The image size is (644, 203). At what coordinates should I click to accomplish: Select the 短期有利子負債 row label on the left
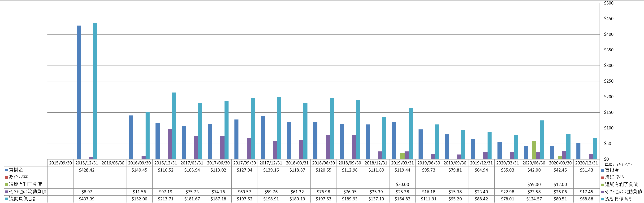(26, 184)
